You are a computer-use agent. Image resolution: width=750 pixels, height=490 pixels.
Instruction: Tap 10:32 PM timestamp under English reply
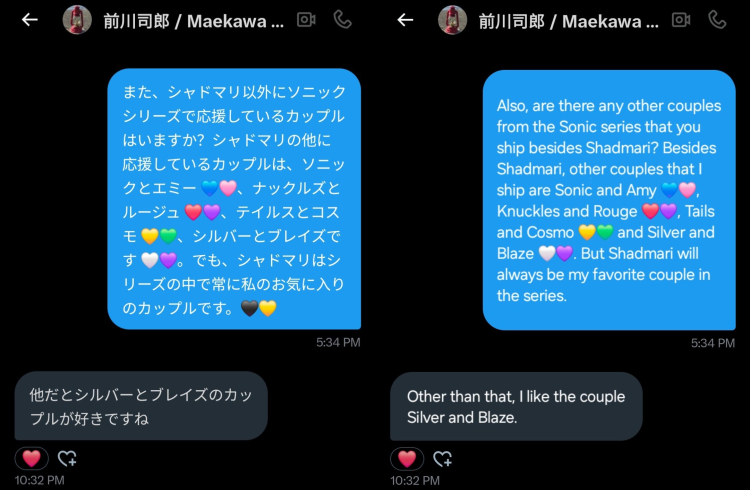415,480
